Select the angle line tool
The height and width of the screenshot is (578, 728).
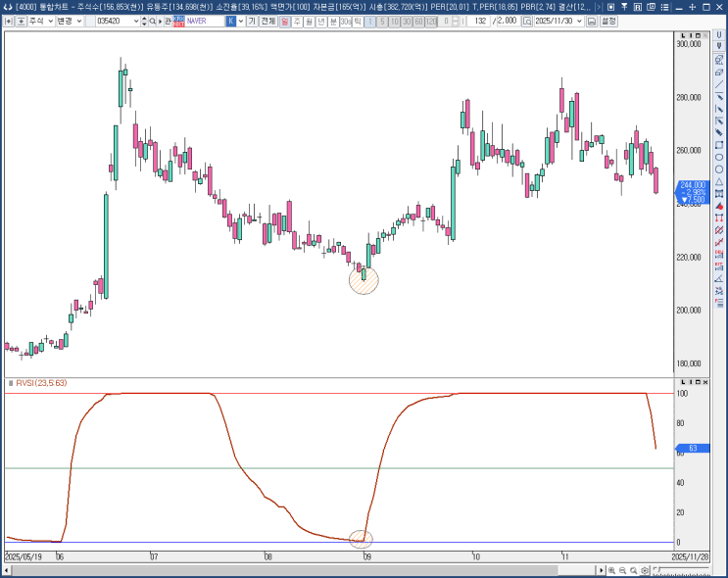[719, 278]
